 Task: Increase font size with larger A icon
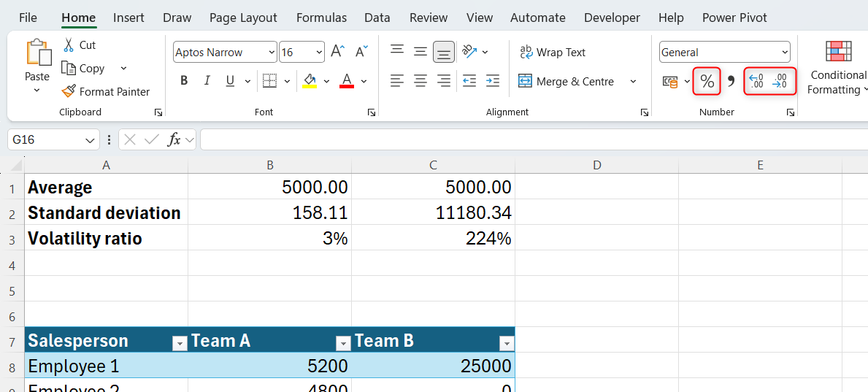point(337,52)
